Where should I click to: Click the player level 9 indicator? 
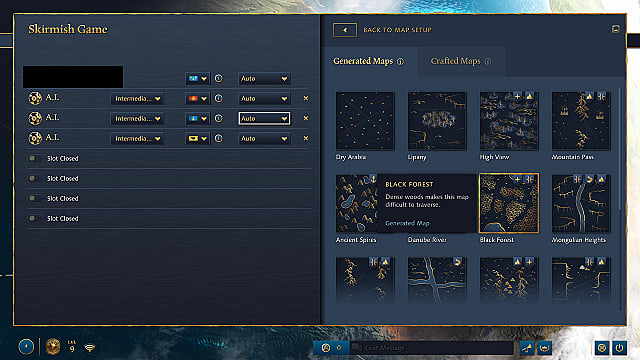(72, 347)
